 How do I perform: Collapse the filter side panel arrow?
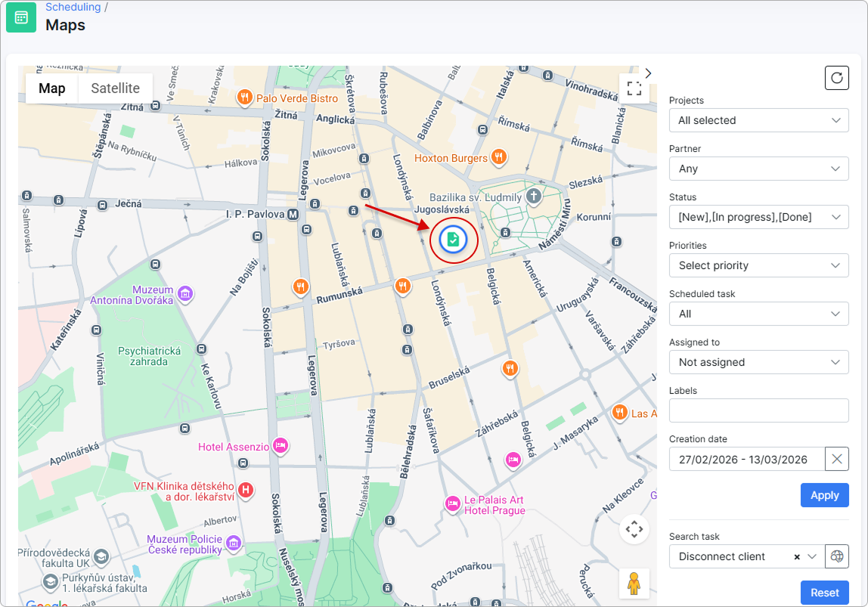tap(648, 73)
